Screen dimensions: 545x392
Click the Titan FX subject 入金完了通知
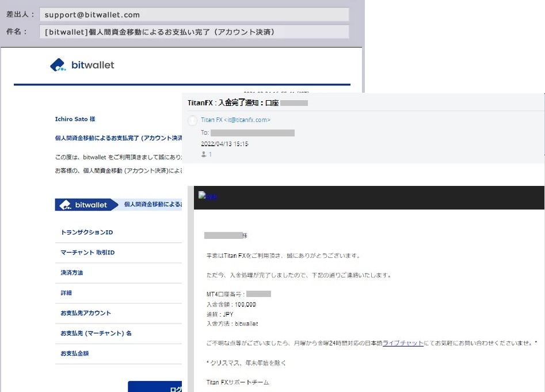pos(247,103)
